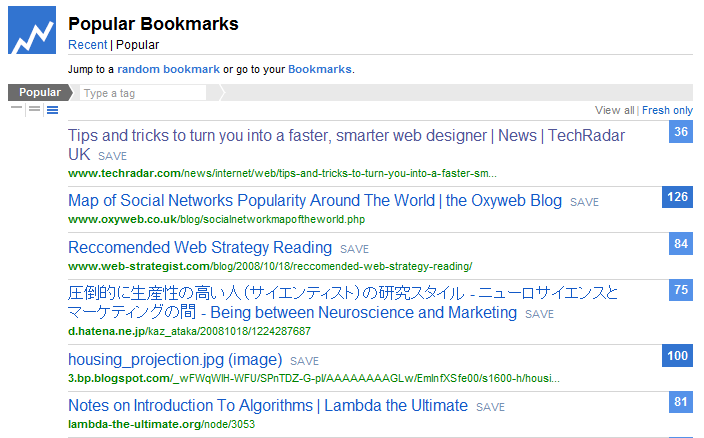This screenshot has width=704, height=438.
Task: Select the low detail view icon
Action: [17, 109]
